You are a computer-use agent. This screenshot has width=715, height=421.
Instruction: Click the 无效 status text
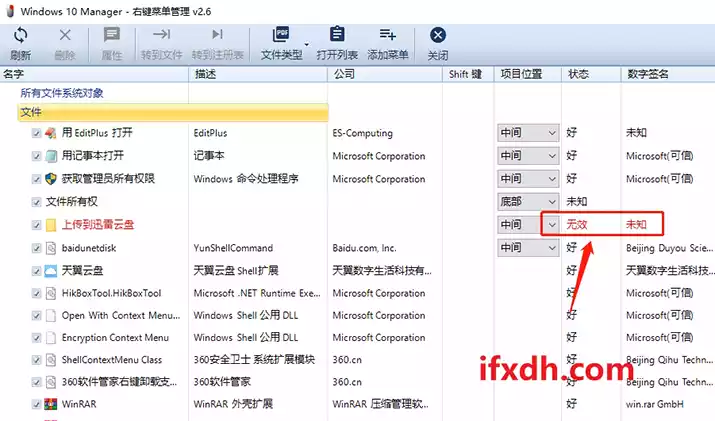[x=576, y=224]
